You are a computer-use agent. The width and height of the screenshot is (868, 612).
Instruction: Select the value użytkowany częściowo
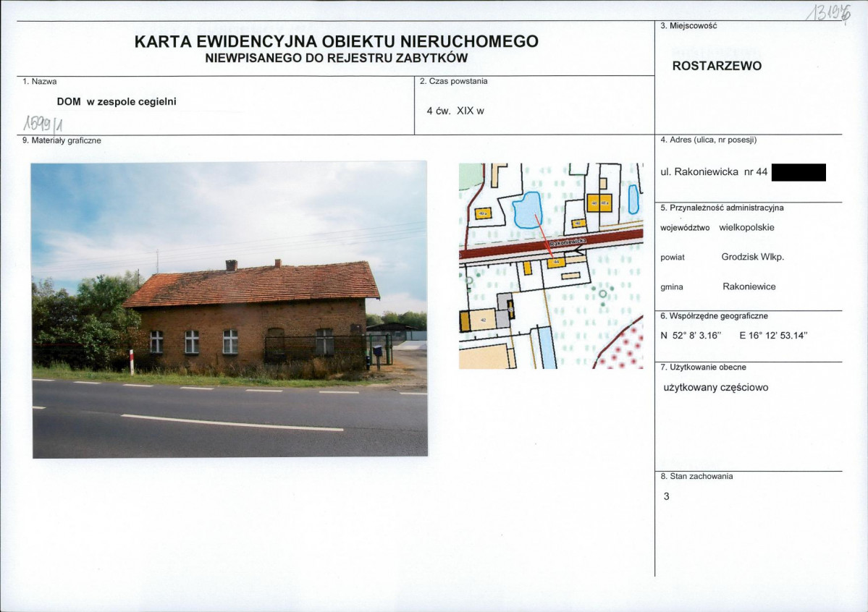click(x=716, y=388)
